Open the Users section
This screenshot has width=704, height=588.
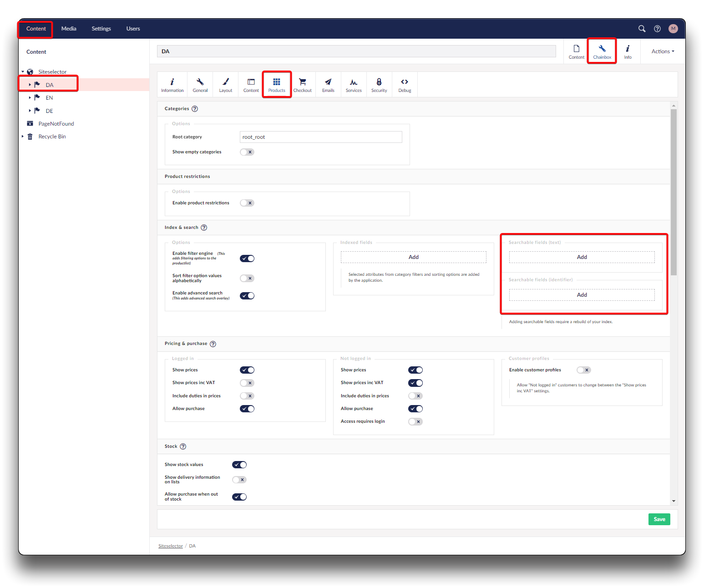[x=133, y=29]
